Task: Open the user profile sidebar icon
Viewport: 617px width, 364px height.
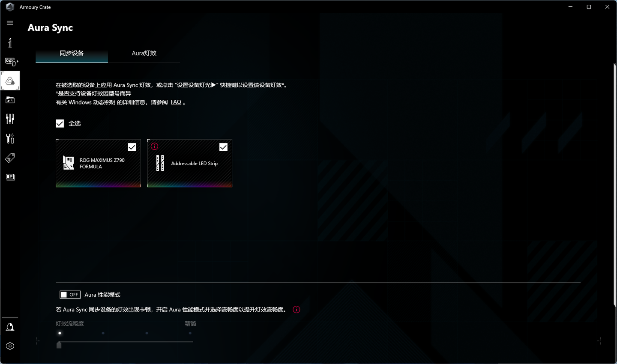Action: tap(9, 326)
